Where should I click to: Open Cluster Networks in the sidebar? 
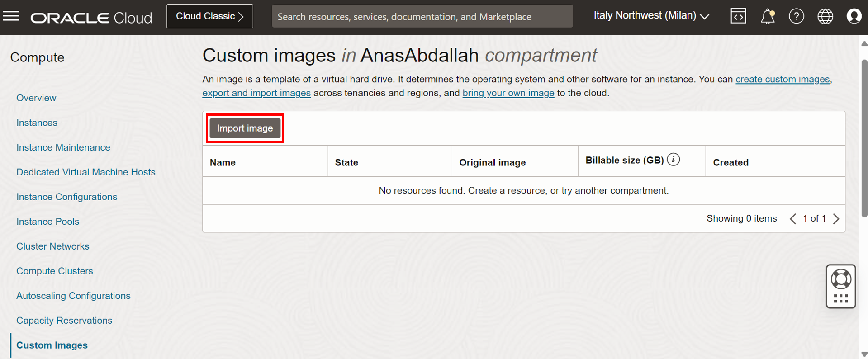click(53, 246)
